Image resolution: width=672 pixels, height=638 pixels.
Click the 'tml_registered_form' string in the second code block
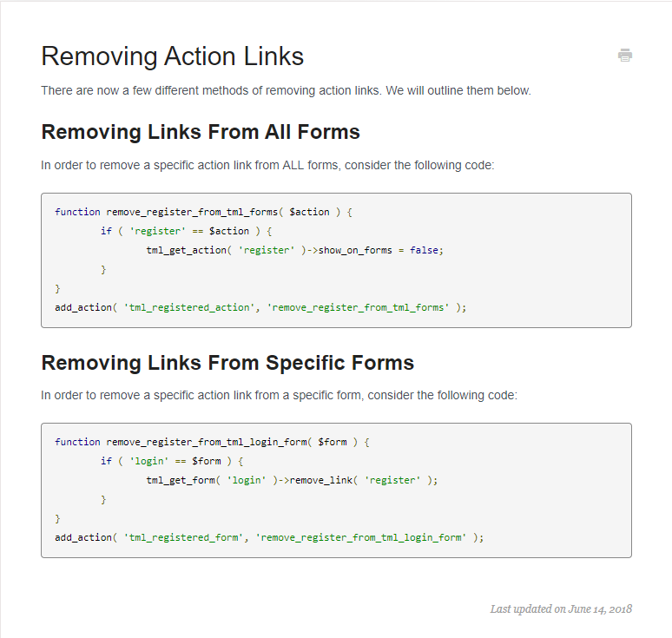(181, 537)
